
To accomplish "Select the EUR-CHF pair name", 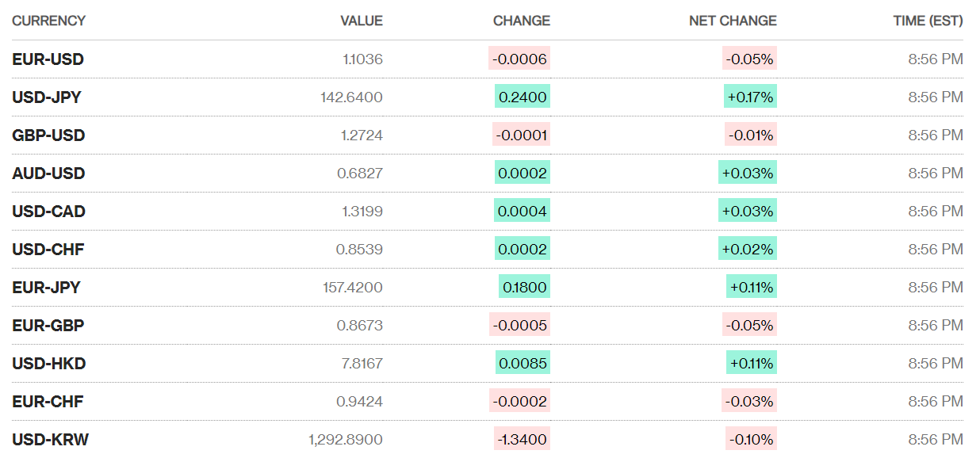I will (48, 402).
